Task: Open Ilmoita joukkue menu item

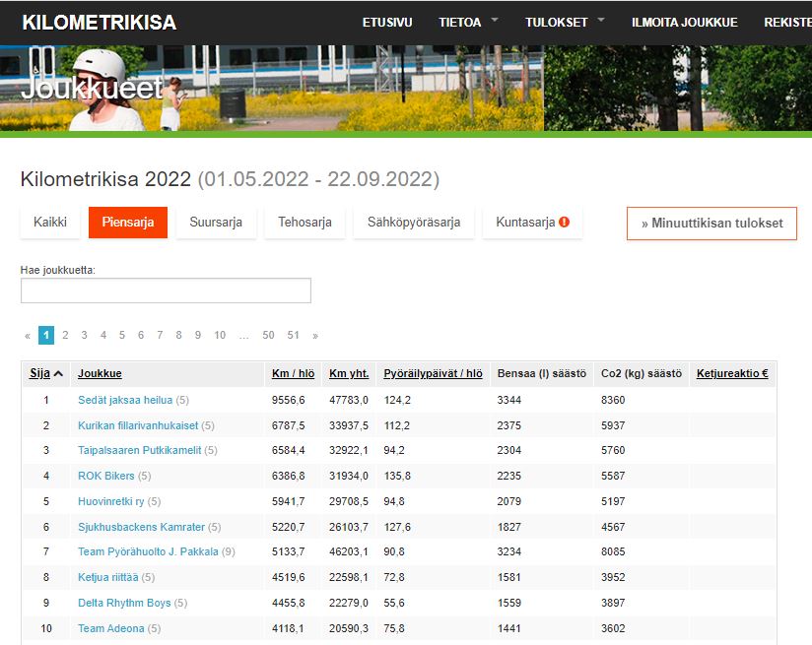Action: (x=684, y=22)
